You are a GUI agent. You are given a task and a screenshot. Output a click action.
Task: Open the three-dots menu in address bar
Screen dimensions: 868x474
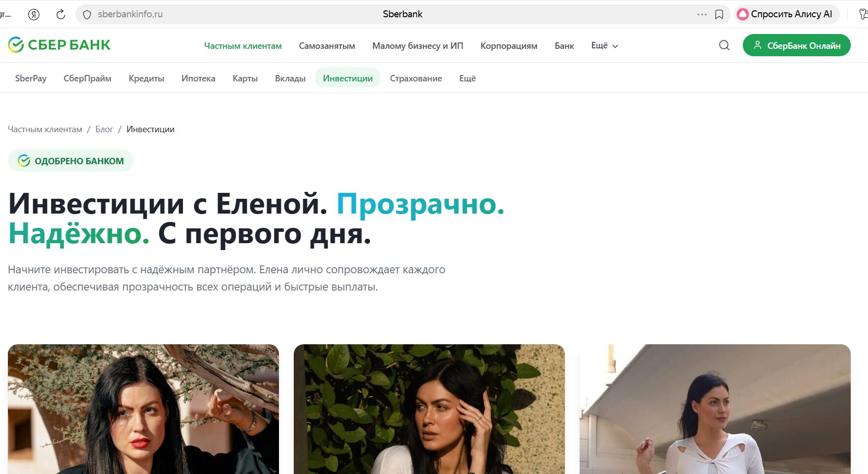pyautogui.click(x=702, y=14)
